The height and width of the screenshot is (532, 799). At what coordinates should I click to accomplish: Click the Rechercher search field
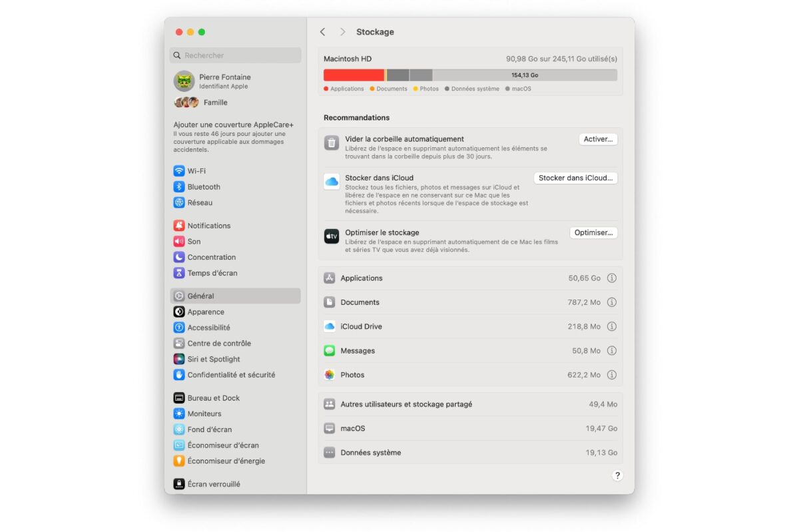click(235, 55)
